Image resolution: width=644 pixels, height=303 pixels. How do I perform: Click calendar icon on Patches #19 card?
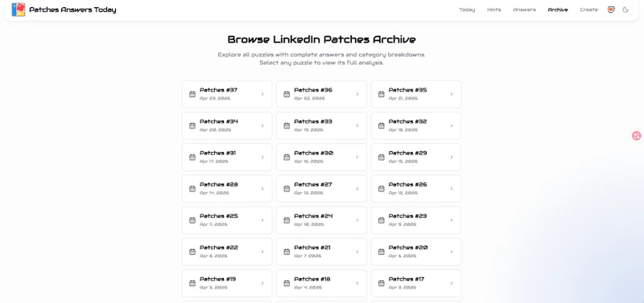pyautogui.click(x=192, y=284)
